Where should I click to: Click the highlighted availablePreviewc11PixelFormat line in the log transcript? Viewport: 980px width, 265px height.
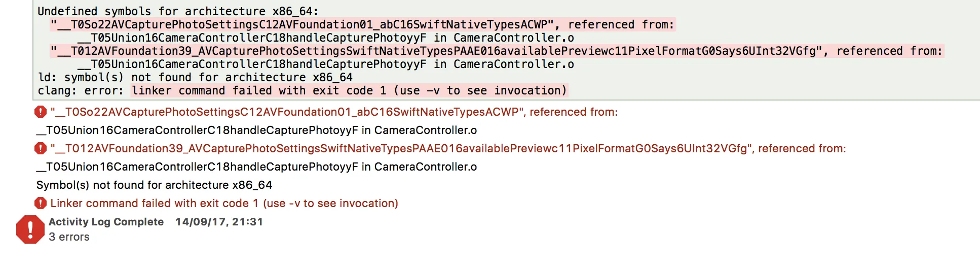pyautogui.click(x=497, y=51)
